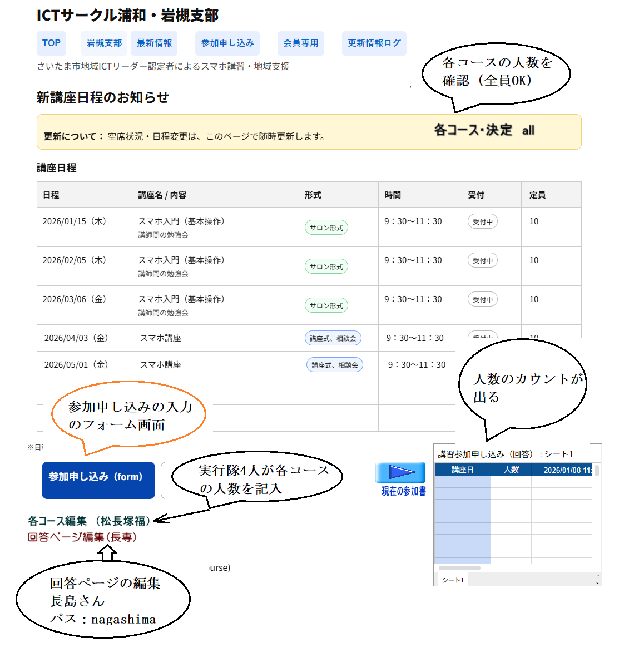This screenshot has height=672, width=634.
Task: Click the 人数 column header in sheet
Action: pyautogui.click(x=511, y=470)
